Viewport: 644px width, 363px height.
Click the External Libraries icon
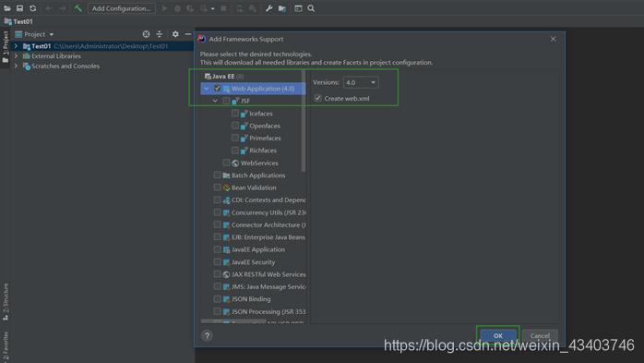click(27, 56)
